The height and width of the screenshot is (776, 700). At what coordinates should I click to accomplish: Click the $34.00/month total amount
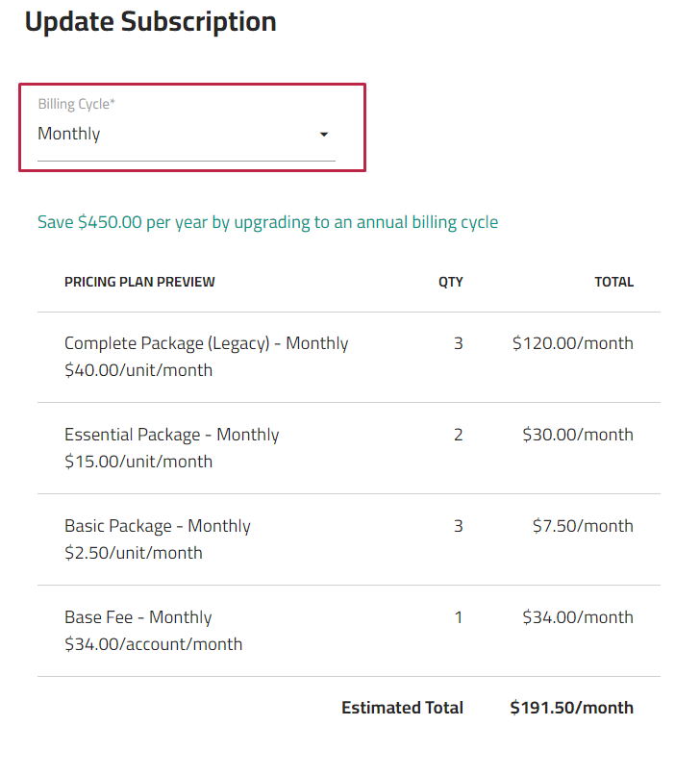click(578, 617)
